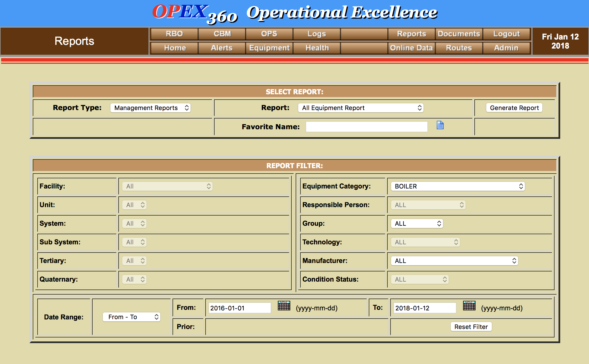This screenshot has width=589, height=364.
Task: Open the Facility filter dropdown
Action: (x=167, y=186)
